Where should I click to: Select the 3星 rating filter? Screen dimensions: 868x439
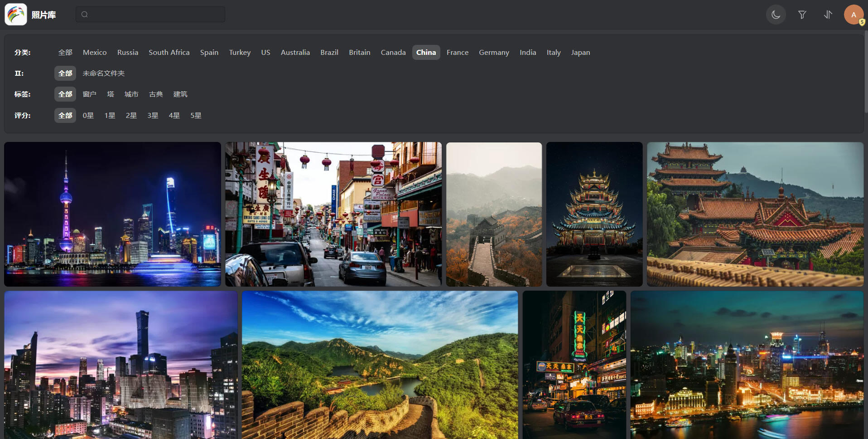[153, 116]
